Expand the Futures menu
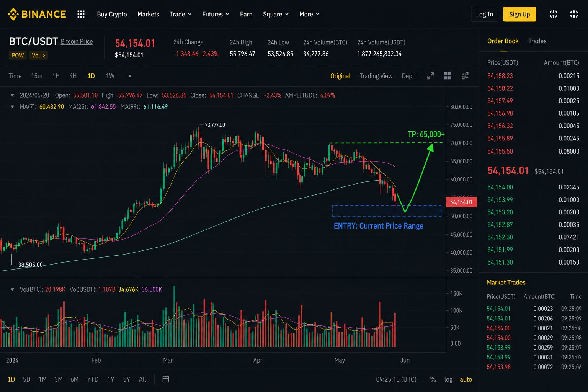588x392 pixels. point(216,14)
